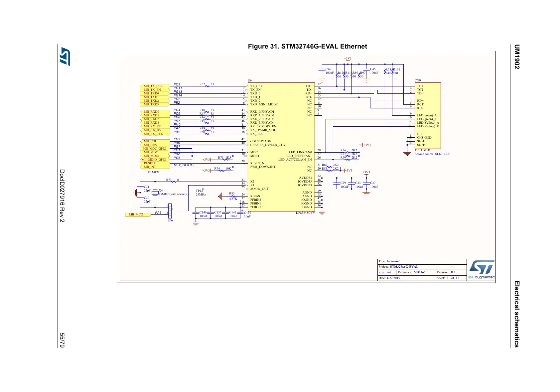Click the CN9 connector designator
The width and height of the screenshot is (560, 392).
pos(418,80)
